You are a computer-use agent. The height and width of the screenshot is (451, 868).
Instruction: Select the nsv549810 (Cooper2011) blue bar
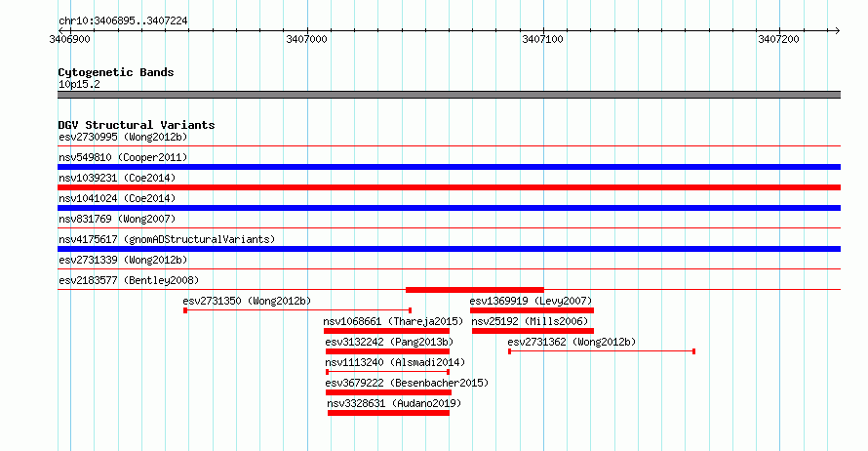pos(449,167)
